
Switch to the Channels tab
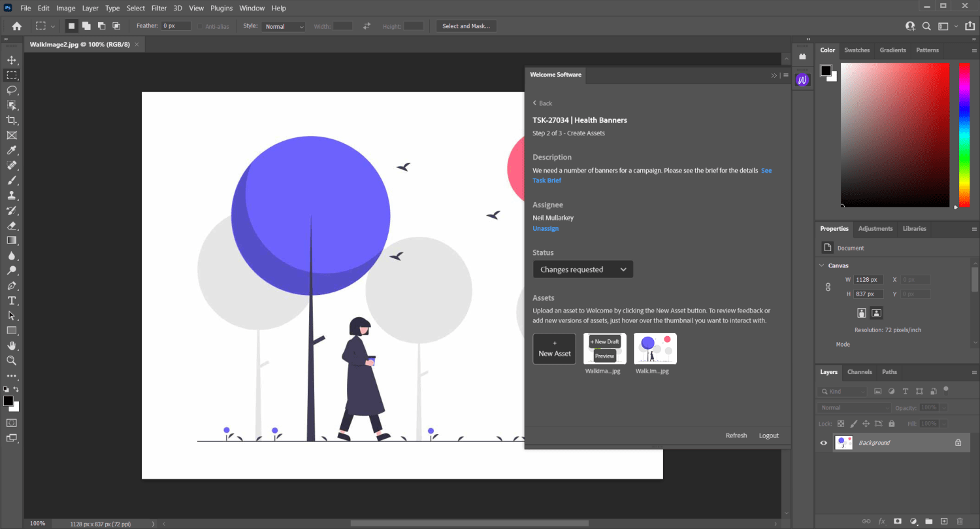859,371
